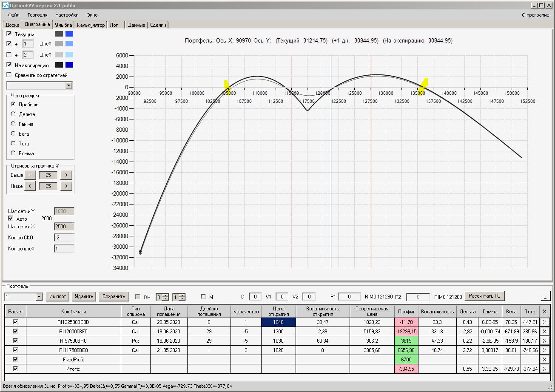The width and height of the screenshot is (555, 392).
Task: Click the OptionFVV application icon in title bar
Action: click(5, 5)
